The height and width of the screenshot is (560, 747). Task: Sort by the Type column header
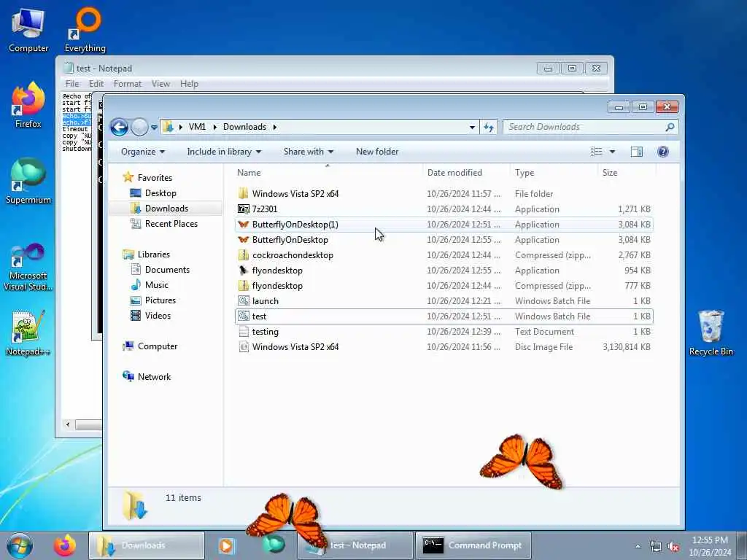click(x=553, y=173)
